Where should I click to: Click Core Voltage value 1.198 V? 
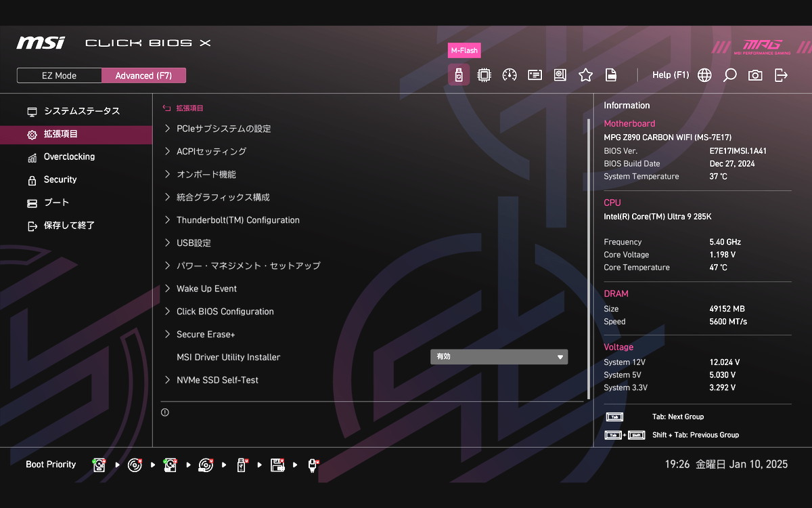point(722,255)
